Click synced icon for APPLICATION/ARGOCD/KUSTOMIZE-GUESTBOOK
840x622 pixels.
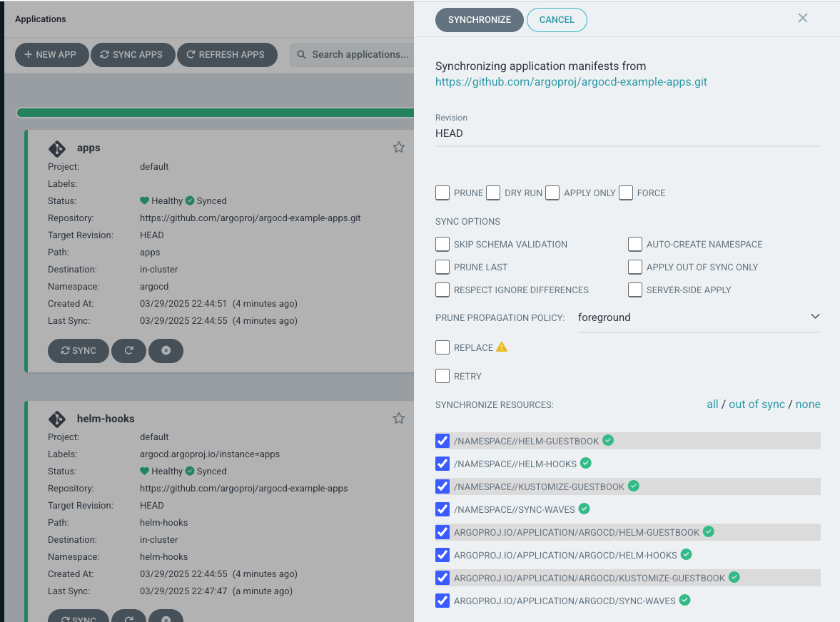(734, 577)
